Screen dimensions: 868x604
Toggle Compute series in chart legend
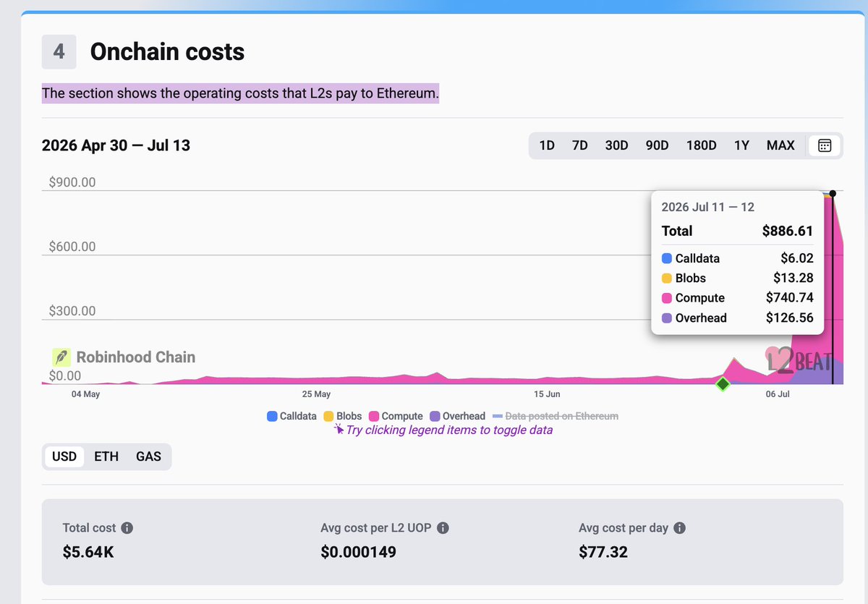coord(396,416)
